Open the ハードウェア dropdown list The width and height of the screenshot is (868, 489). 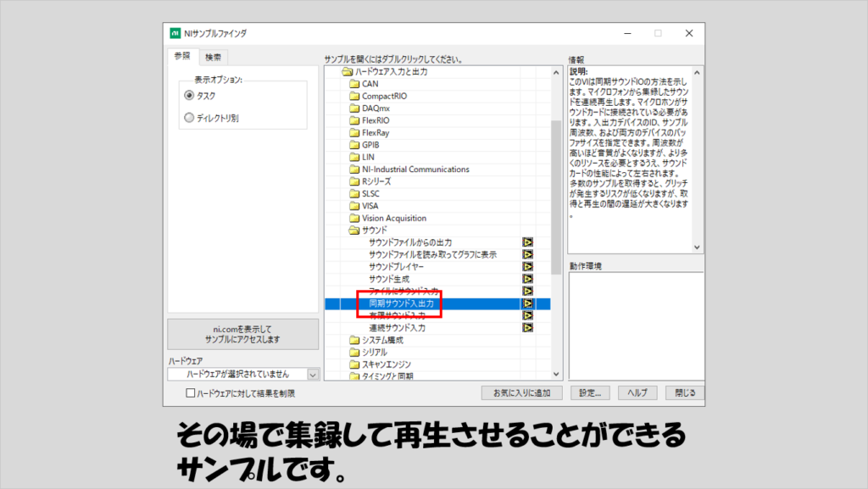[313, 374]
